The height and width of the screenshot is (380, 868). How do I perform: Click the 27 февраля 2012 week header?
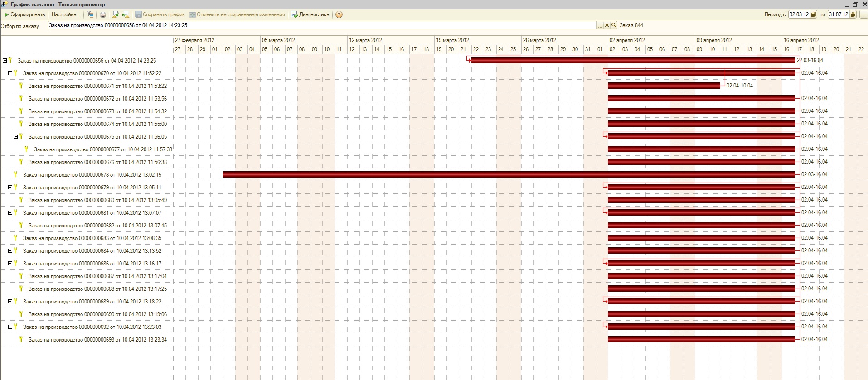[x=217, y=40]
